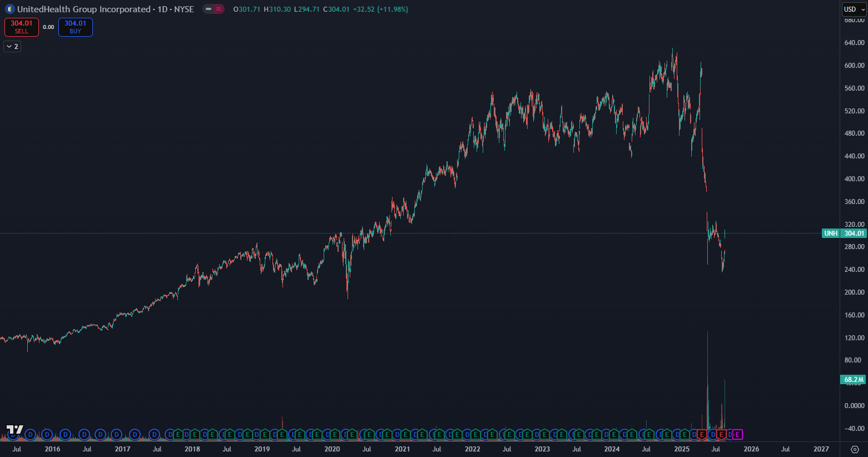Open the USD currency dropdown
The image size is (868, 457).
click(x=854, y=9)
